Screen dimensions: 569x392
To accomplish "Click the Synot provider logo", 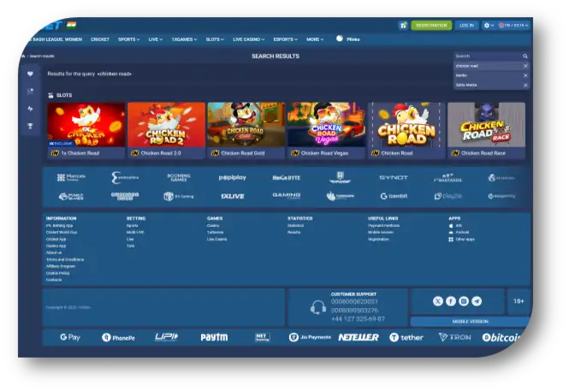I will [x=394, y=177].
